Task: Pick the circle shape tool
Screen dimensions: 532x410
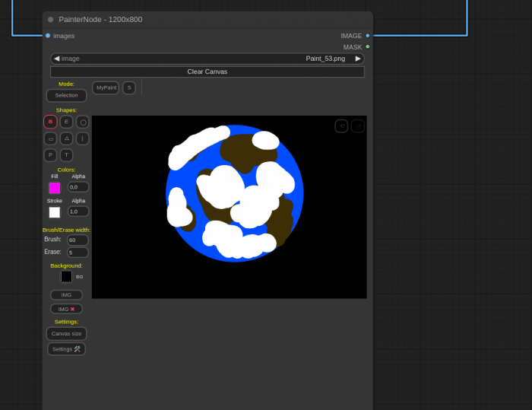Action: coord(83,122)
